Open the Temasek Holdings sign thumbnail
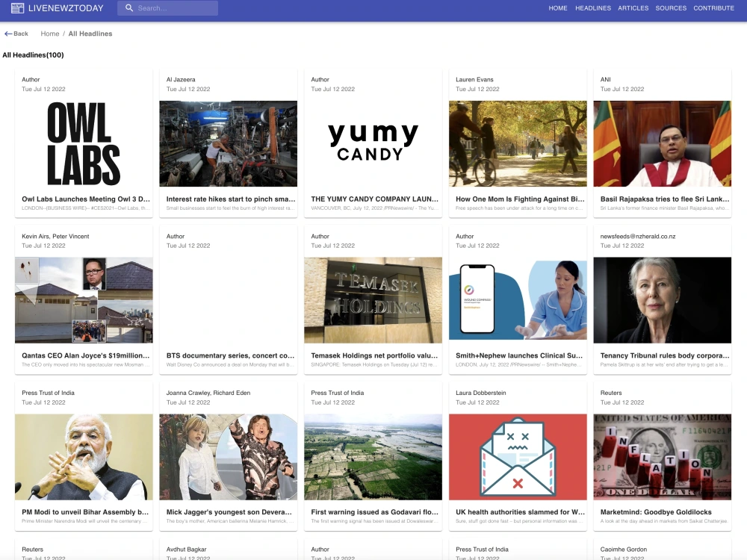This screenshot has width=747, height=560. 373,300
